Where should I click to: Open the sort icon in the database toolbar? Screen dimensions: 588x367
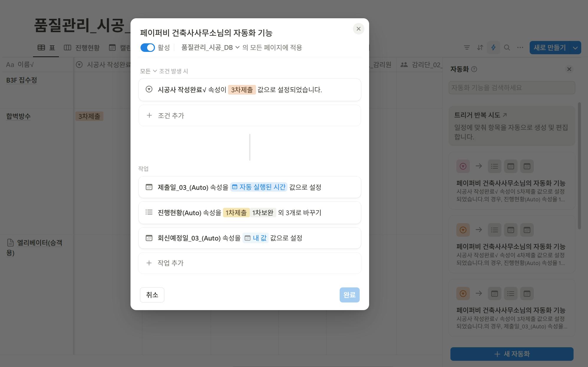click(480, 47)
